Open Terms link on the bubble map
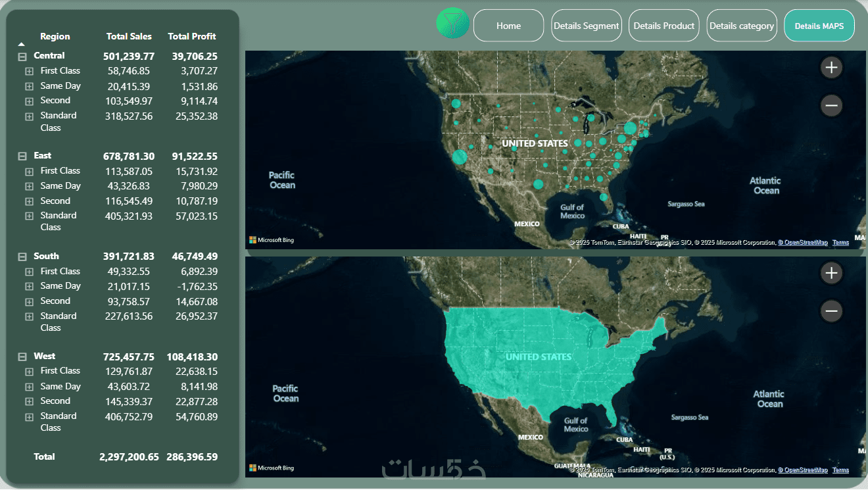The image size is (868, 490). pyautogui.click(x=840, y=243)
